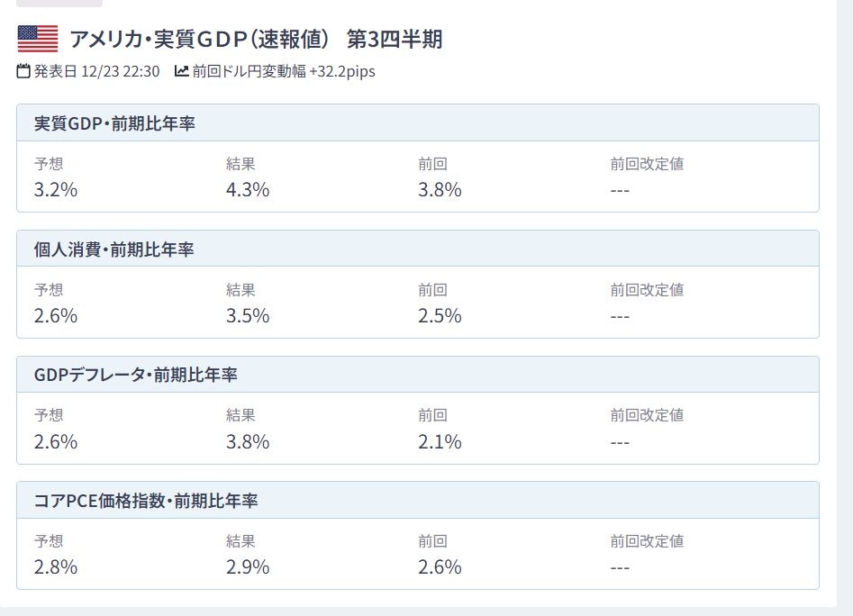The height and width of the screenshot is (616, 853).
Task: Click the 3.8% GDP deflator result value
Action: coord(248,442)
